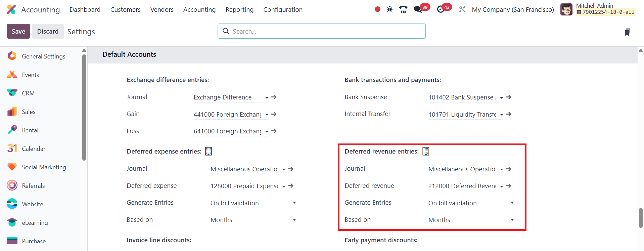644x251 pixels.
Task: Click the VoIP phone icon
Action: tap(403, 9)
